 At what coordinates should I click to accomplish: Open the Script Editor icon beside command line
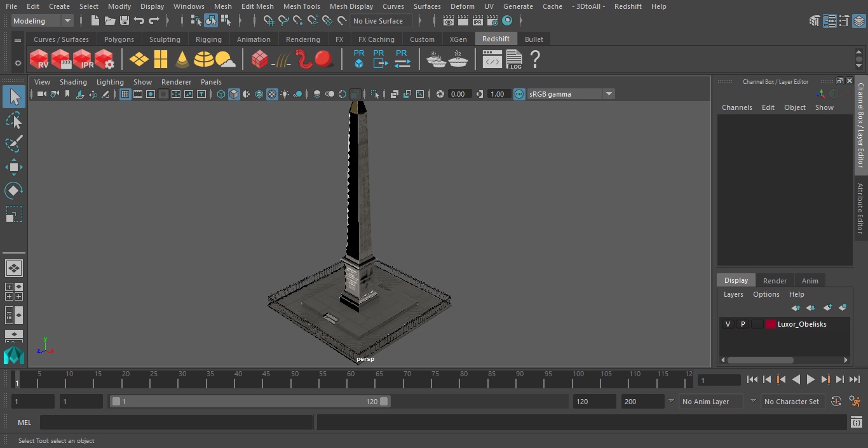coord(856,423)
